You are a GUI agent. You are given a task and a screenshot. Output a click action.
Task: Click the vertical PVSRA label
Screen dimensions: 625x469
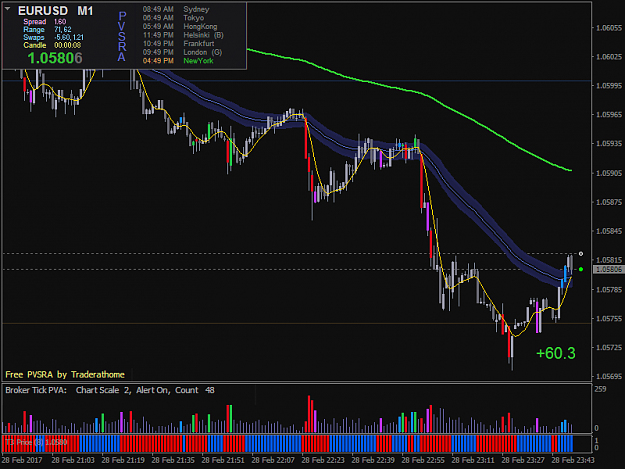(x=122, y=36)
